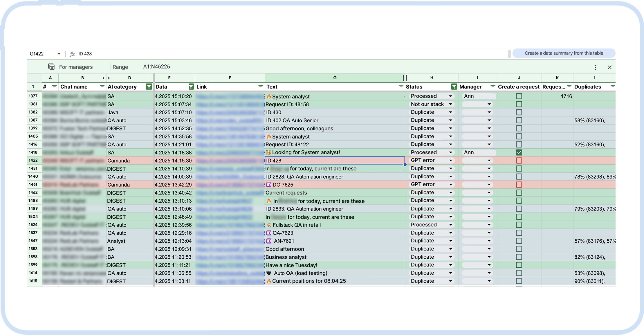Screen dimensions: 644x335
Task: Click Create a data summary from this table
Action: [564, 53]
